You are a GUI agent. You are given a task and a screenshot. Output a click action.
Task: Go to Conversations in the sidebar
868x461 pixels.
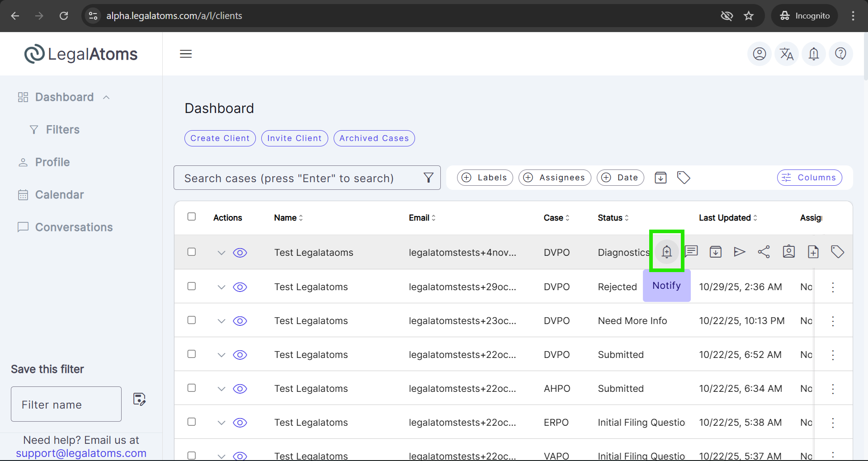[x=74, y=227]
